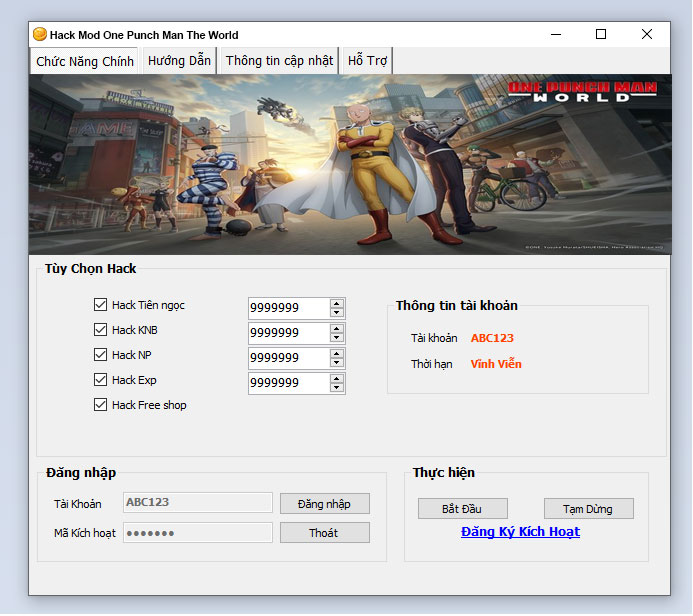
Task: Click the ABC123 account name text
Action: (492, 338)
